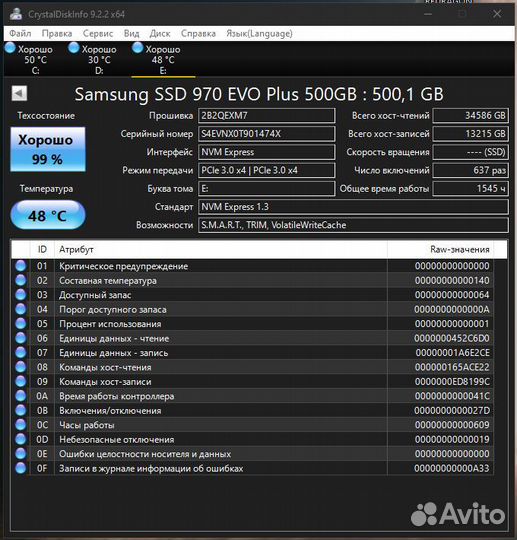Click status orb of attribute 08
Viewport: 517px width, 540px height.
[21, 367]
